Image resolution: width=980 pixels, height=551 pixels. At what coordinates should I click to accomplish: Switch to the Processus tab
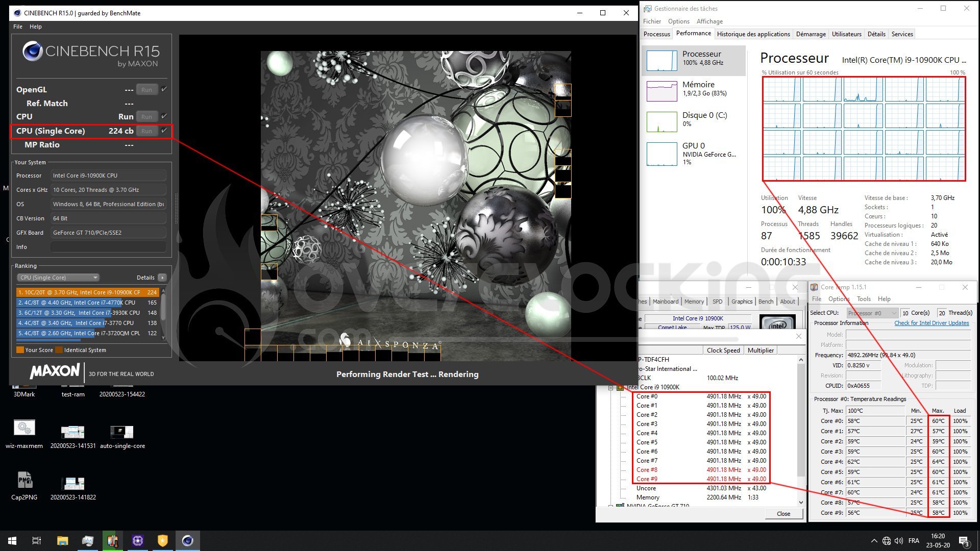(656, 34)
